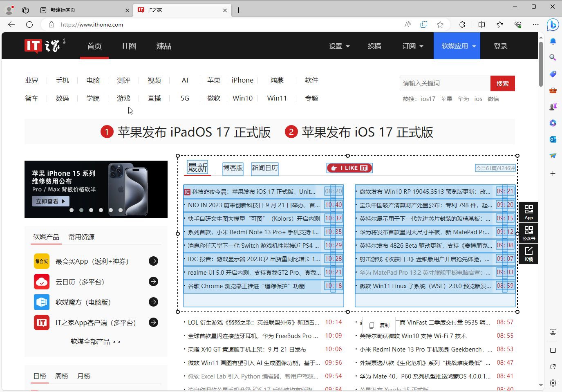Open the Outlook icon in sidebar
This screenshot has width=562, height=392.
pyautogui.click(x=553, y=139)
